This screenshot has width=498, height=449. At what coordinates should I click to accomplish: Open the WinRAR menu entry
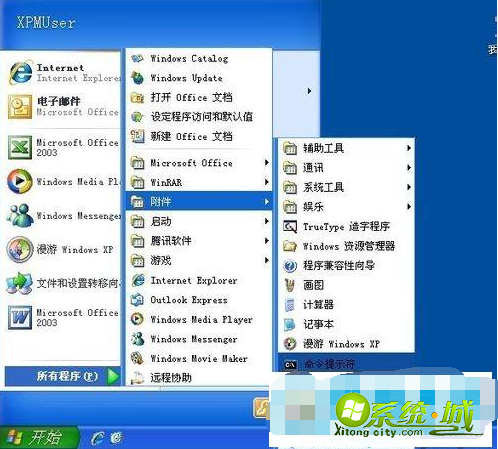pos(199,182)
